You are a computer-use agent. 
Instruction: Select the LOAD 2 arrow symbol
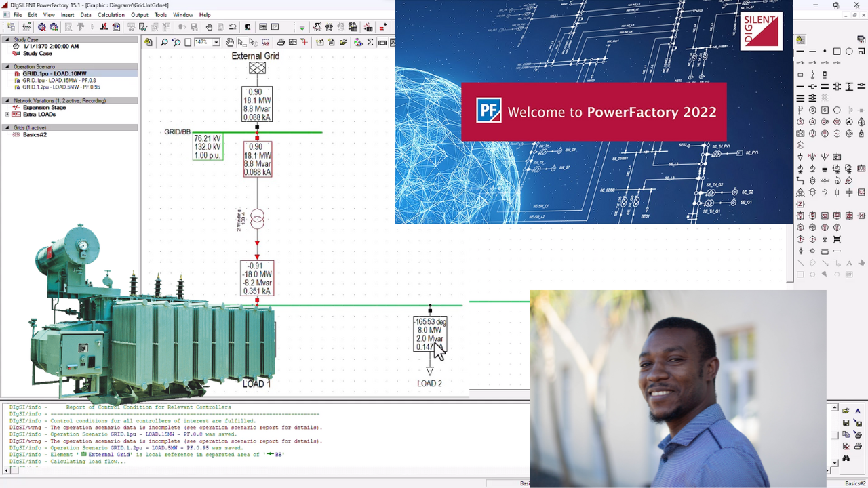tap(429, 371)
